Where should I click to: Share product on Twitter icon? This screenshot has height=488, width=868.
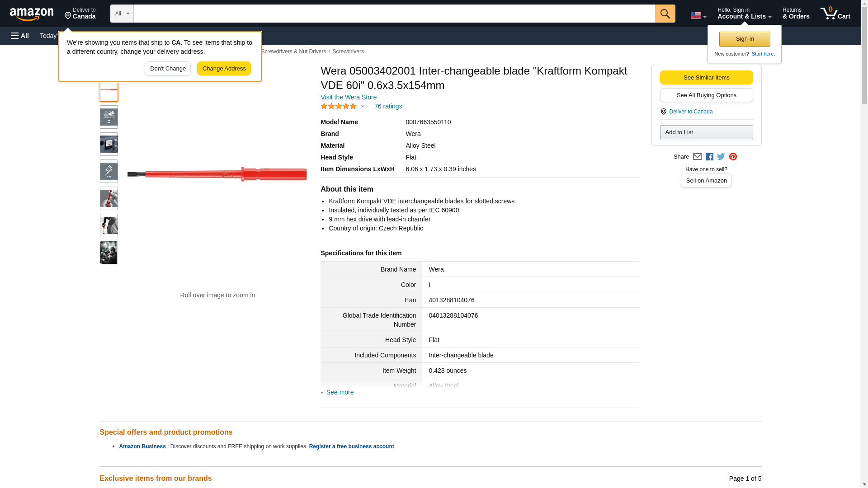click(721, 157)
